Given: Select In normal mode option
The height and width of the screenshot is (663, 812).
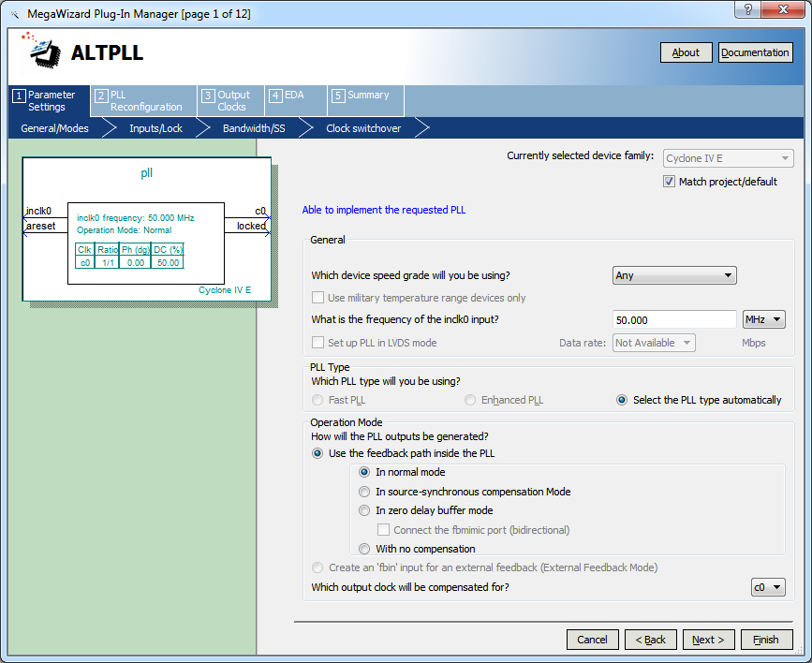Looking at the screenshot, I should pyautogui.click(x=364, y=472).
